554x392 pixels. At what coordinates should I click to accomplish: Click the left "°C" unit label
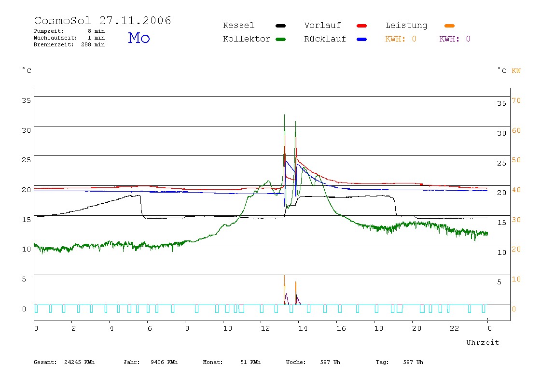point(27,70)
